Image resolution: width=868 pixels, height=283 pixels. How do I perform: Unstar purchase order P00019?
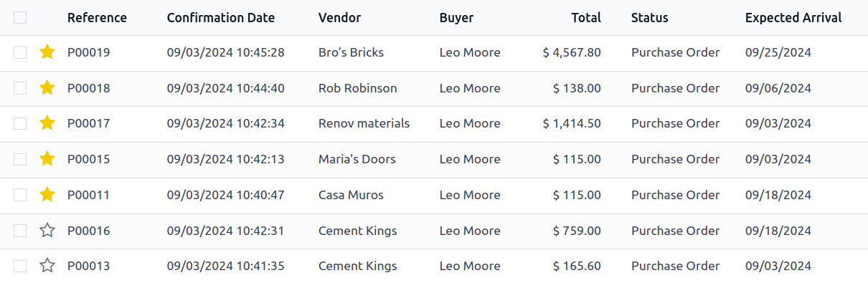click(x=47, y=52)
